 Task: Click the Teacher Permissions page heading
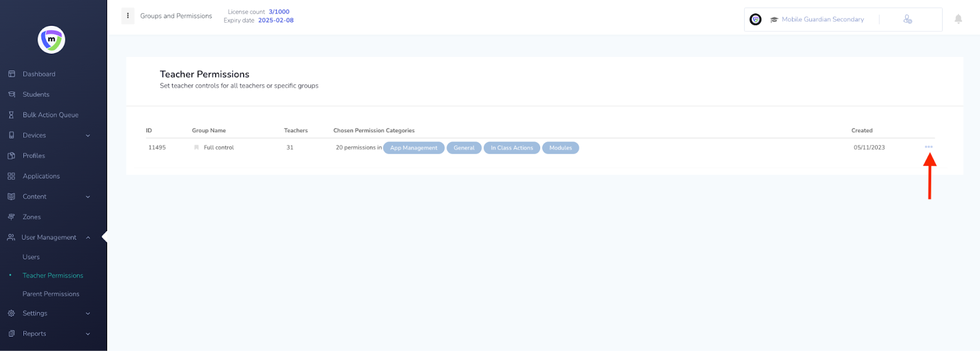coord(205,74)
